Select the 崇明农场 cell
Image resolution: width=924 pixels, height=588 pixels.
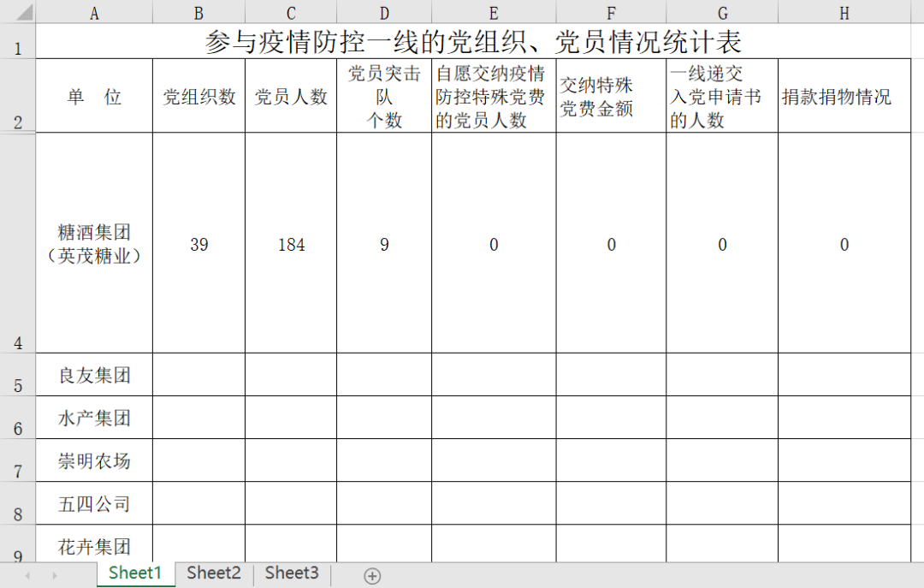[x=94, y=461]
